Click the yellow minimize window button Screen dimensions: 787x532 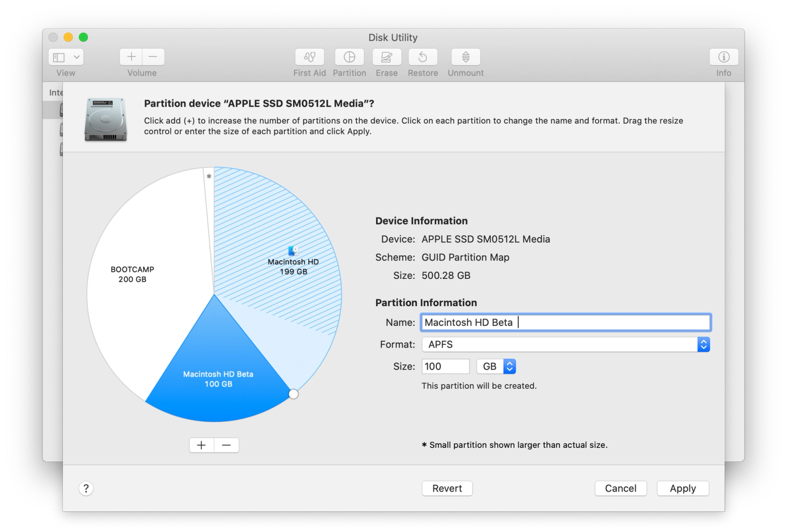[x=68, y=37]
